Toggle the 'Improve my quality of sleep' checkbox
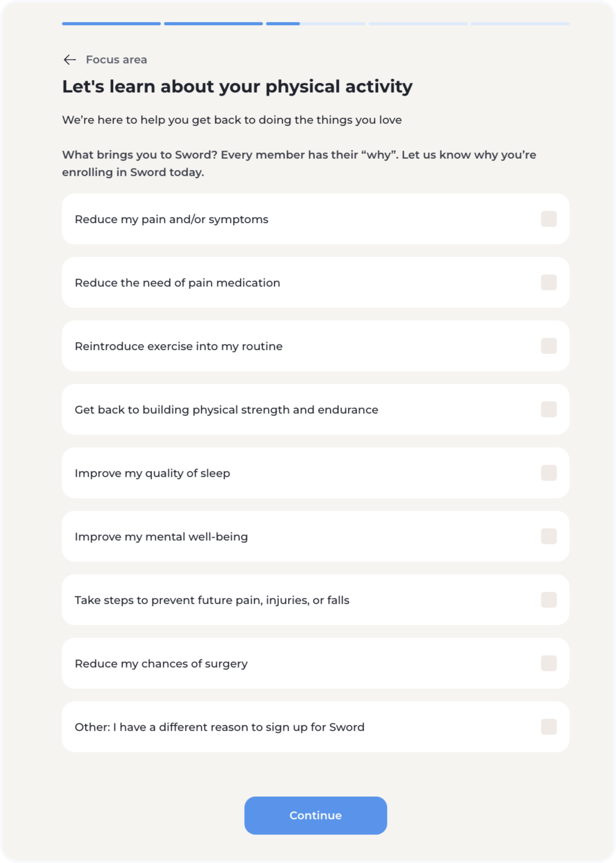616x863 pixels. (x=548, y=473)
